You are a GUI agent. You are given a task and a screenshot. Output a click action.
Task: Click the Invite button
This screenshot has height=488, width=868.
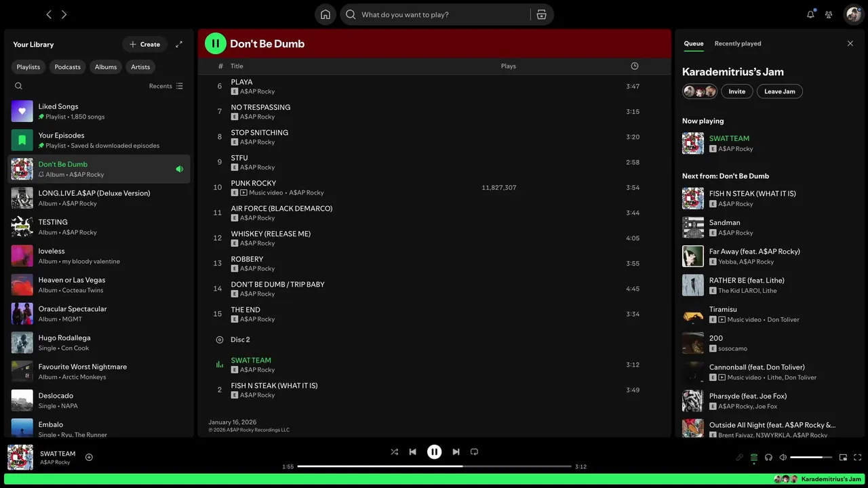pos(737,91)
